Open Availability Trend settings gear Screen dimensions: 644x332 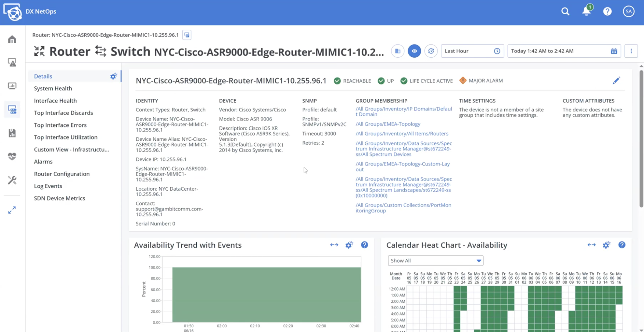tap(349, 245)
